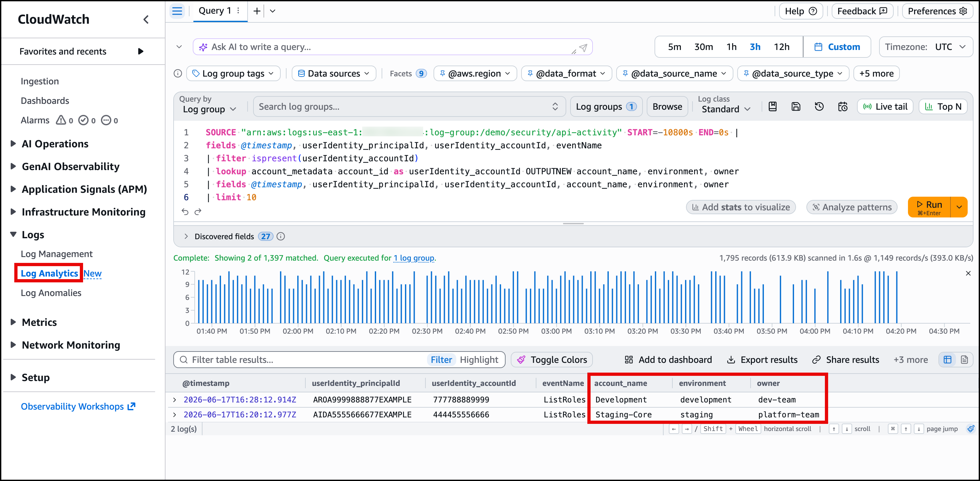Focus the Search log groups field

coord(409,106)
